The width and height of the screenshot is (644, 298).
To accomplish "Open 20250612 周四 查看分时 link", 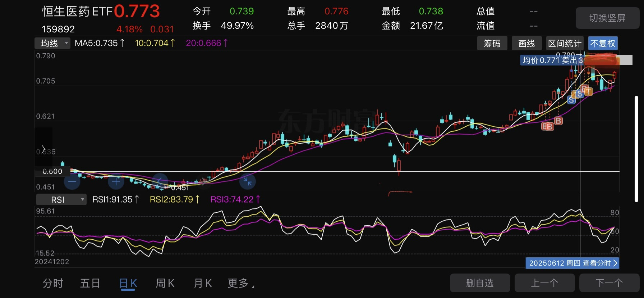I will point(572,263).
